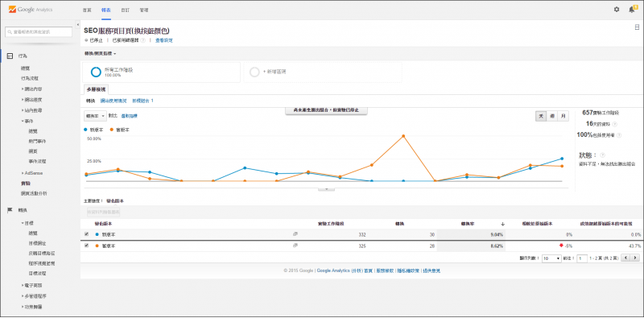This screenshot has width=644, height=318.
Task: Go to the next page with the right arrow
Action: tap(635, 258)
